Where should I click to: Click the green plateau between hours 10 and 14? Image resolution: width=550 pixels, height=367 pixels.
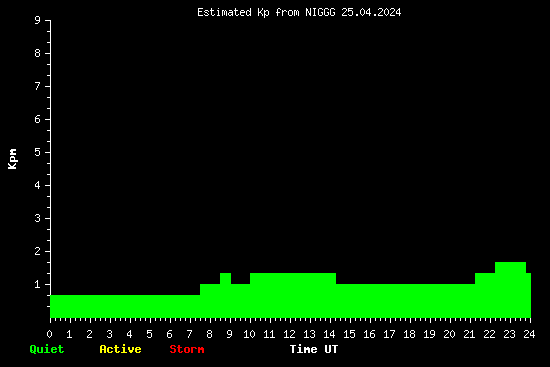click(293, 295)
